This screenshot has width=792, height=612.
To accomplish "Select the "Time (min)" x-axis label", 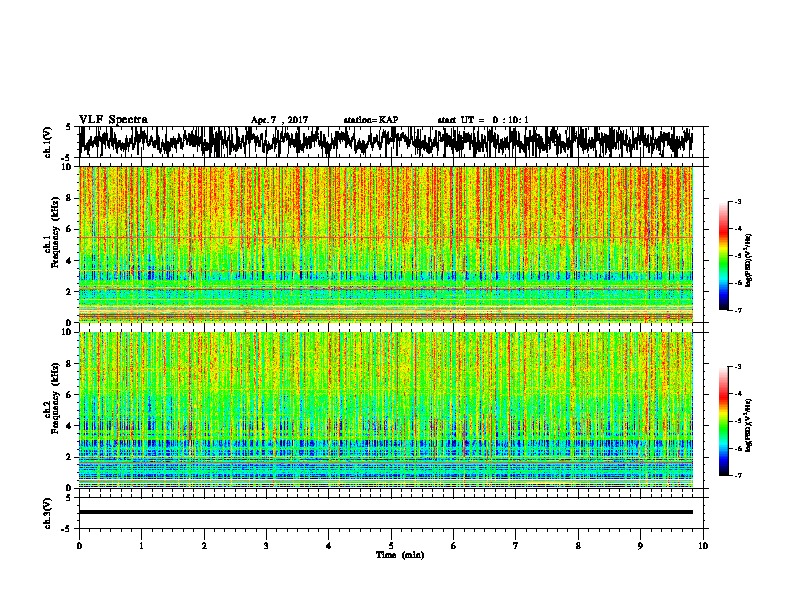I will (x=400, y=555).
